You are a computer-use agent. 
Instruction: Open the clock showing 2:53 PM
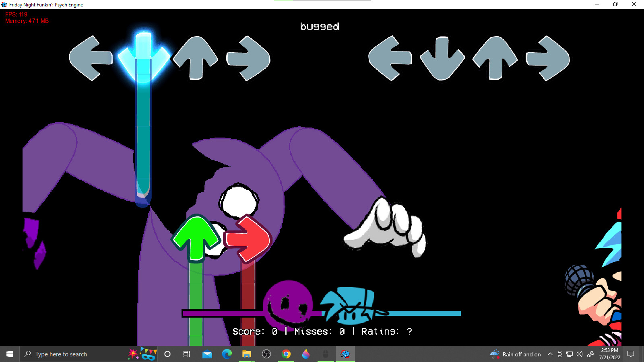(x=609, y=354)
